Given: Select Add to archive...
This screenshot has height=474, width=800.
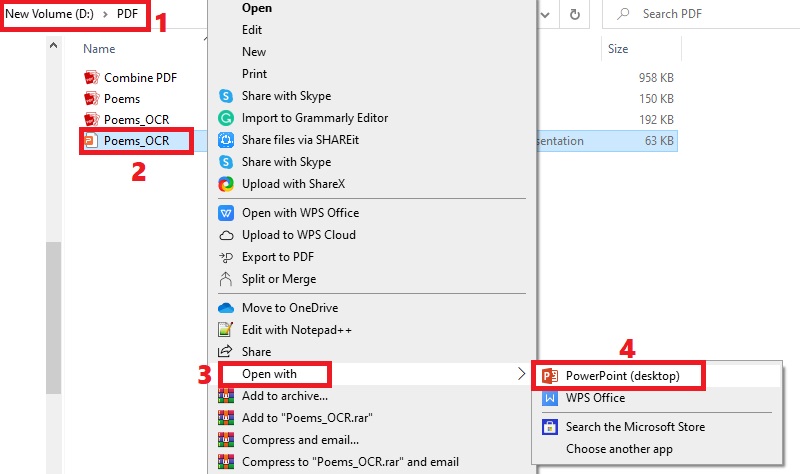Looking at the screenshot, I should pyautogui.click(x=285, y=396).
